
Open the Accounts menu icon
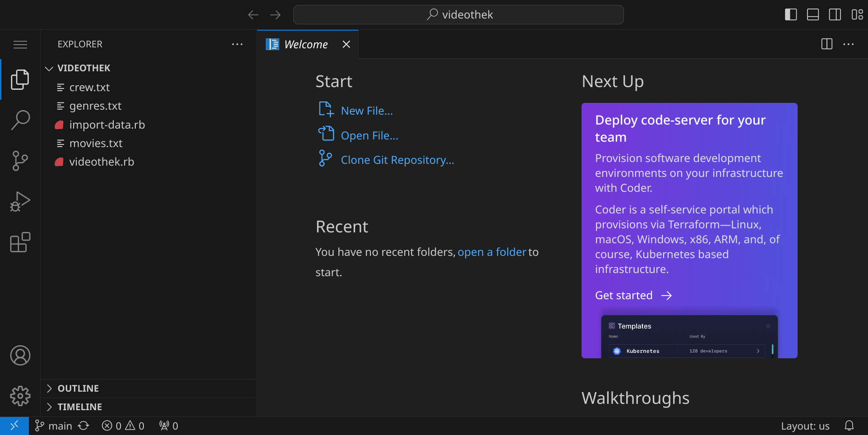pyautogui.click(x=20, y=356)
